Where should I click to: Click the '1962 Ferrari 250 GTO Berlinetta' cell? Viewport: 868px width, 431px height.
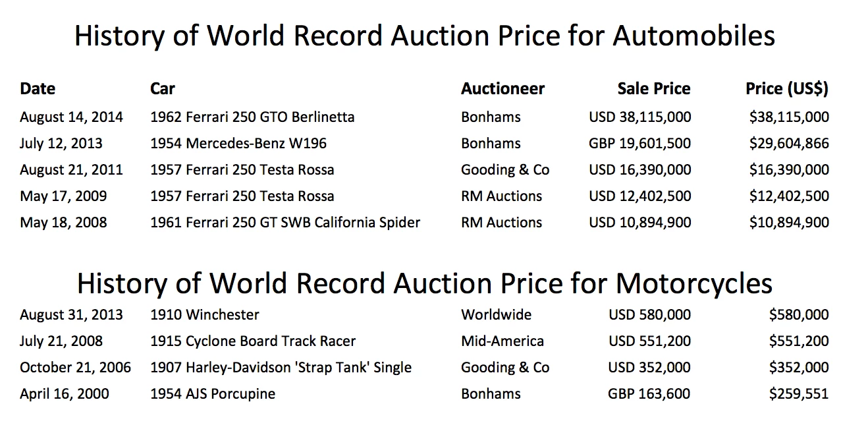(x=252, y=117)
